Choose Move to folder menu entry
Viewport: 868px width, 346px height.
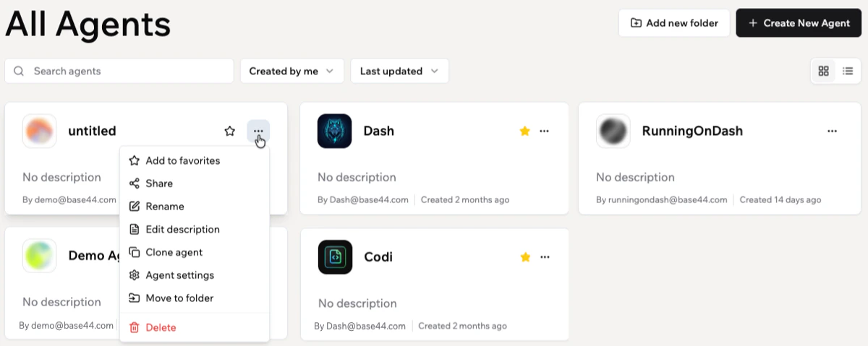pos(195,298)
